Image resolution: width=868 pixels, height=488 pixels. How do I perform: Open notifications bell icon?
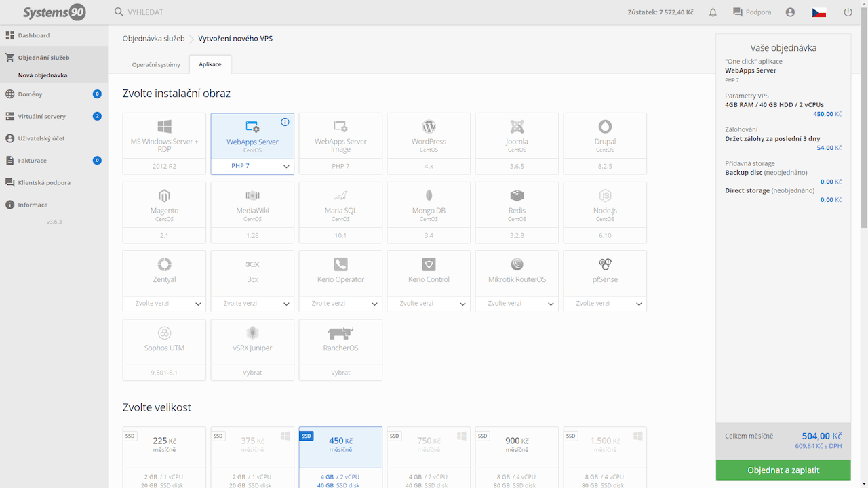pos(713,12)
